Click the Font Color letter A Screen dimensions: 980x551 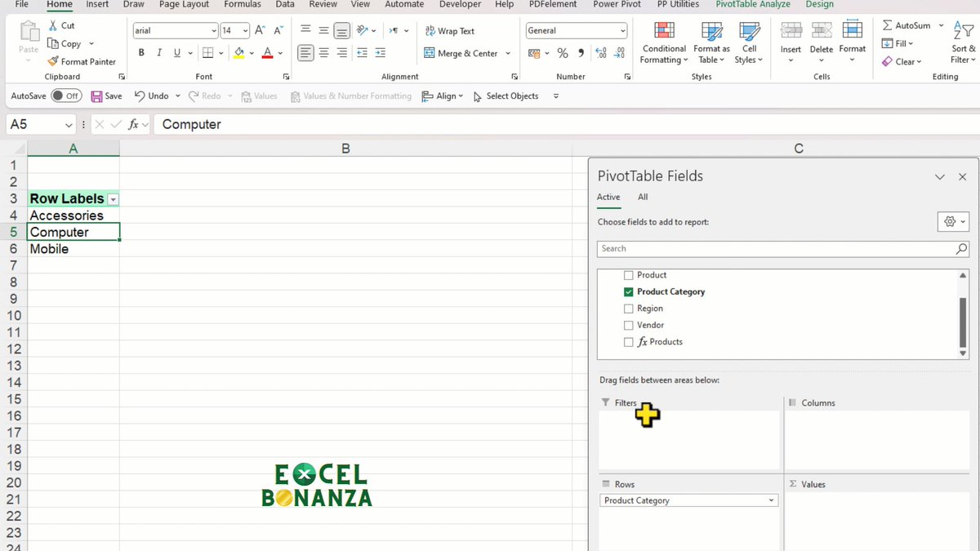click(267, 53)
